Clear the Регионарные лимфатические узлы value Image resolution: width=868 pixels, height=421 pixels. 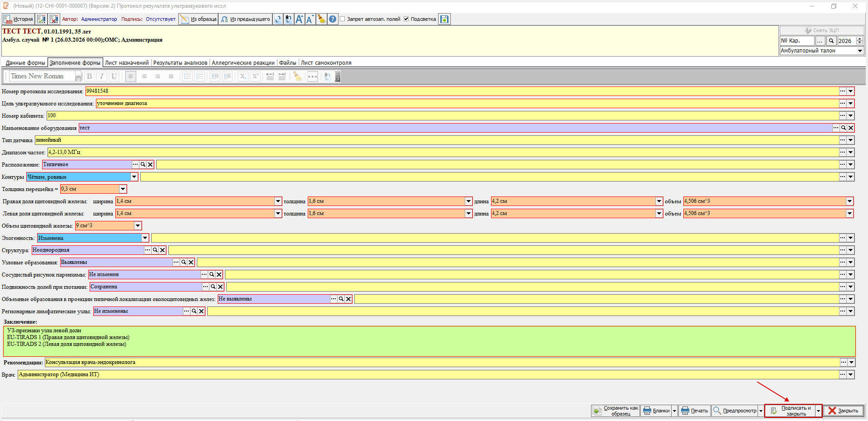201,311
